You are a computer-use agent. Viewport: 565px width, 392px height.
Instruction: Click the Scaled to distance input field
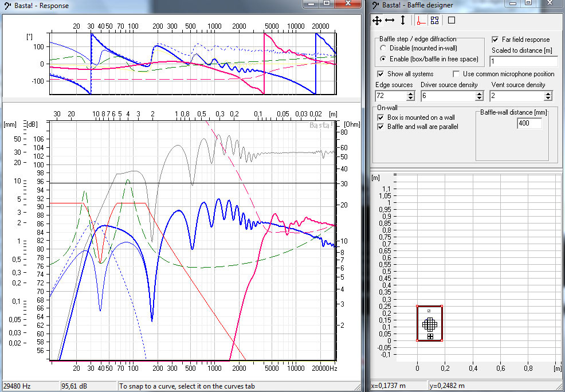[523, 61]
